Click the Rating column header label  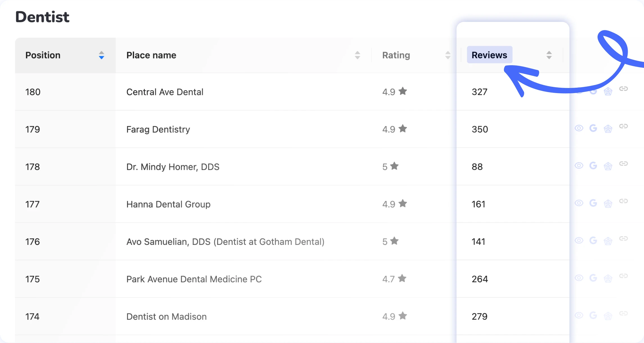pyautogui.click(x=396, y=55)
